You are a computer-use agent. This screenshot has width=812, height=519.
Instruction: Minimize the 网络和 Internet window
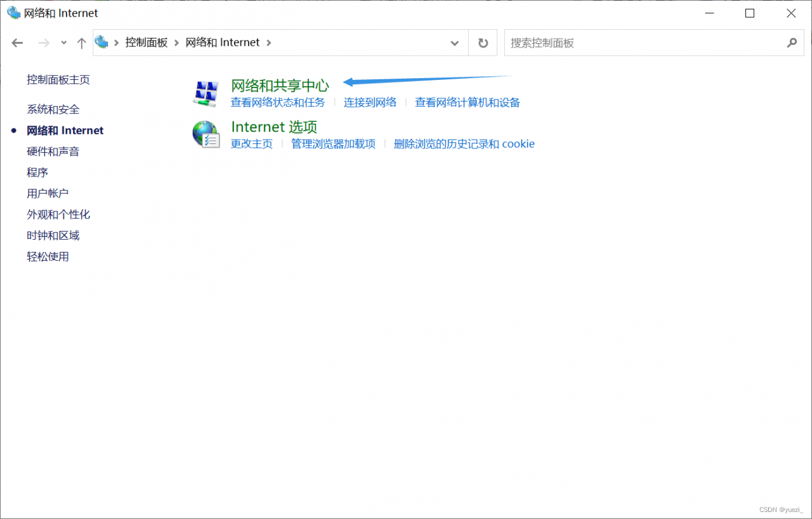click(x=709, y=13)
